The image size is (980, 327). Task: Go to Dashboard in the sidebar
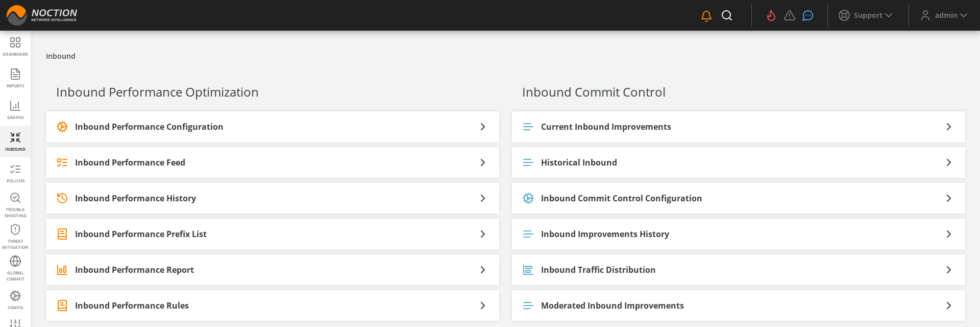pyautogui.click(x=15, y=46)
